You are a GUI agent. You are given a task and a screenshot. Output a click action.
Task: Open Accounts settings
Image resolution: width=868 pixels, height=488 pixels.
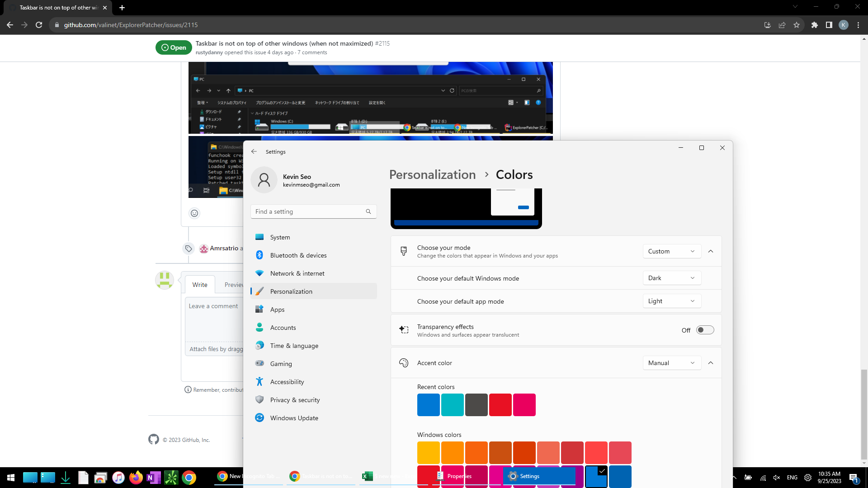pos(283,327)
